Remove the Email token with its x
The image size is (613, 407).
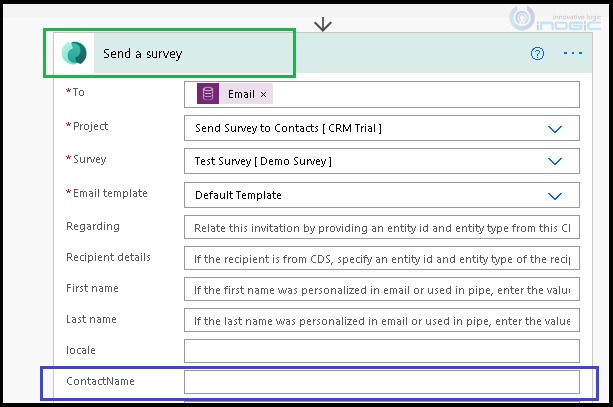(264, 94)
